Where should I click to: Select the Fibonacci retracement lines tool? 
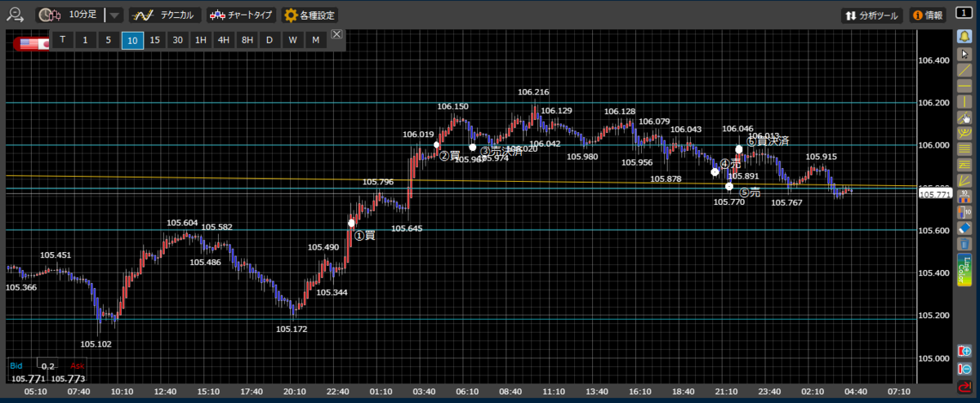point(965,148)
